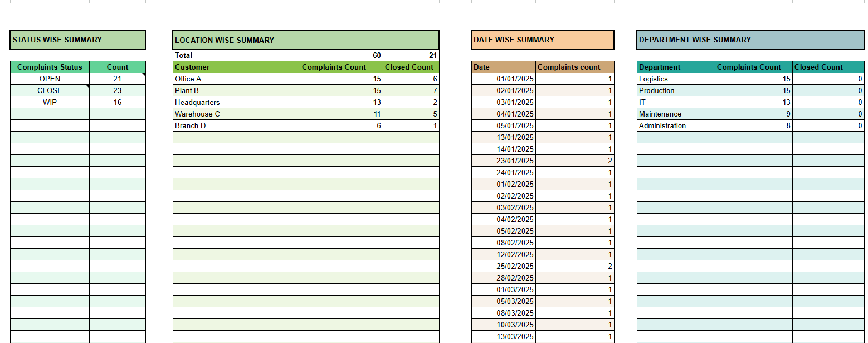Select the OPEN complaints status cell
Image resolution: width=868 pixels, height=343 pixels.
click(x=50, y=79)
